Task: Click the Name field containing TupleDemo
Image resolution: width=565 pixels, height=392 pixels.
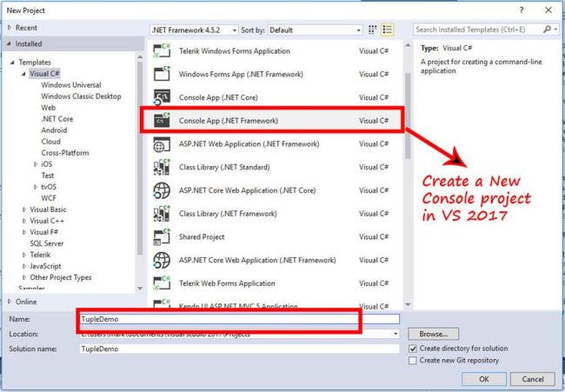Action: pyautogui.click(x=239, y=319)
